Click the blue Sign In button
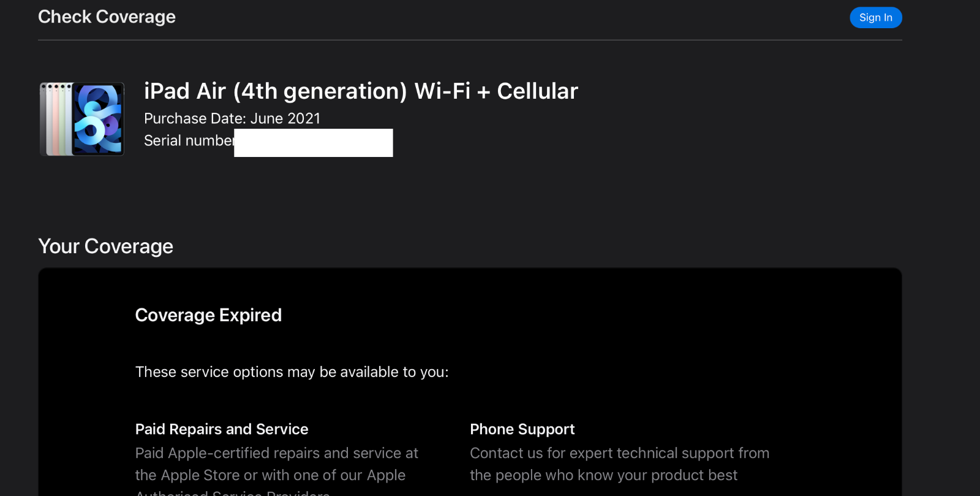Screen dimensions: 980x496 point(875,17)
